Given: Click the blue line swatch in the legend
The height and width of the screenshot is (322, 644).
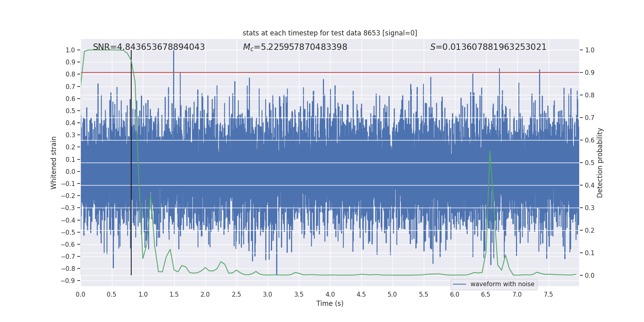Looking at the screenshot, I should pyautogui.click(x=459, y=284).
